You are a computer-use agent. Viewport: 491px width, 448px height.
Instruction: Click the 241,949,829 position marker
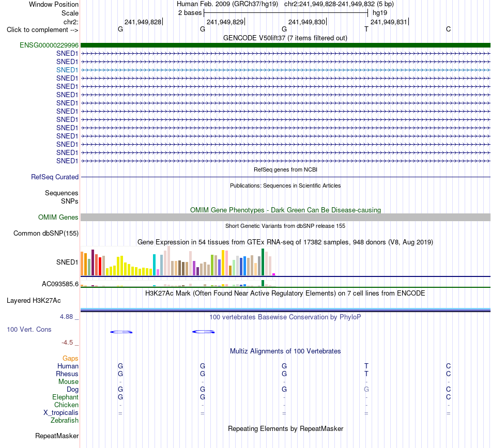[225, 22]
